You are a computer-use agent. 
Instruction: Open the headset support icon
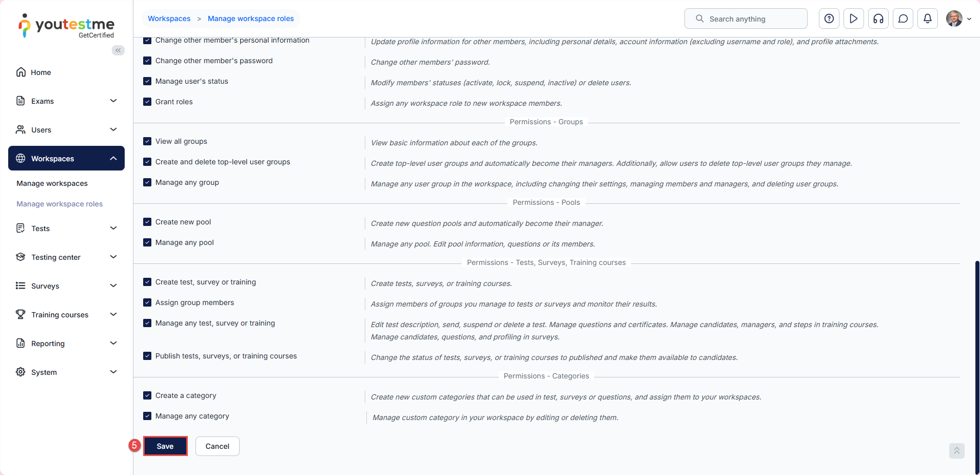[x=878, y=18]
